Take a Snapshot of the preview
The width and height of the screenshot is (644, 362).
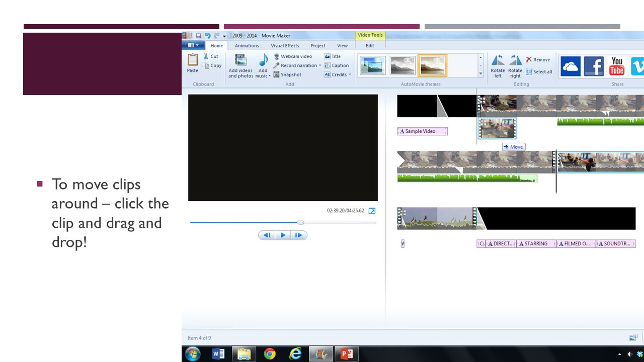tap(287, 74)
